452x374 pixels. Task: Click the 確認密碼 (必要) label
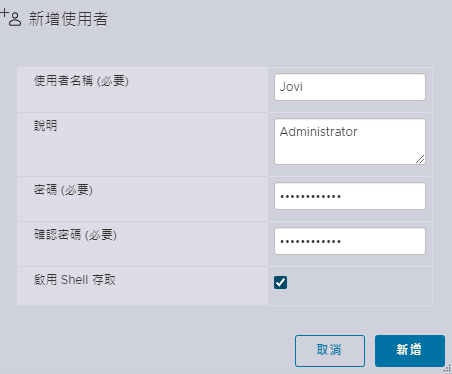point(75,235)
